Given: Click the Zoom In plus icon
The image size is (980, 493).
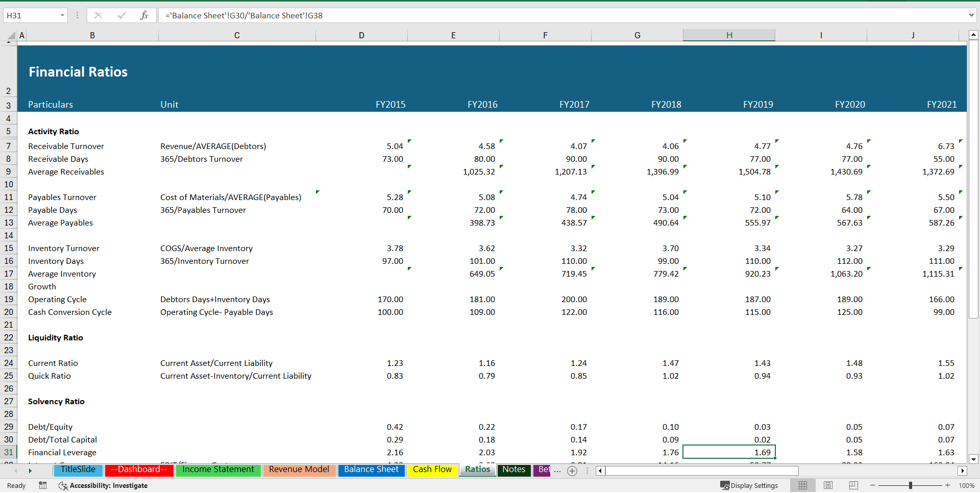Looking at the screenshot, I should click(947, 485).
